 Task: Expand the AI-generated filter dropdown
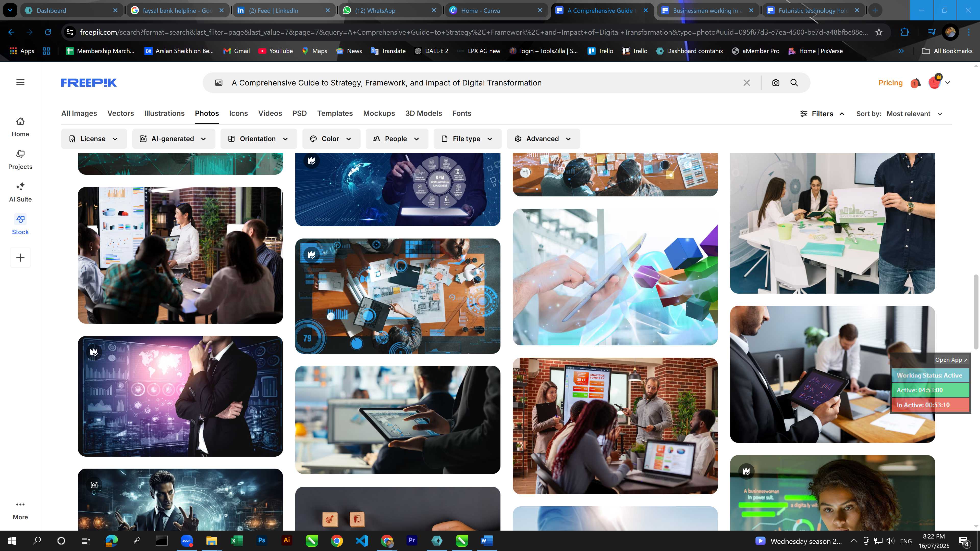click(x=174, y=139)
